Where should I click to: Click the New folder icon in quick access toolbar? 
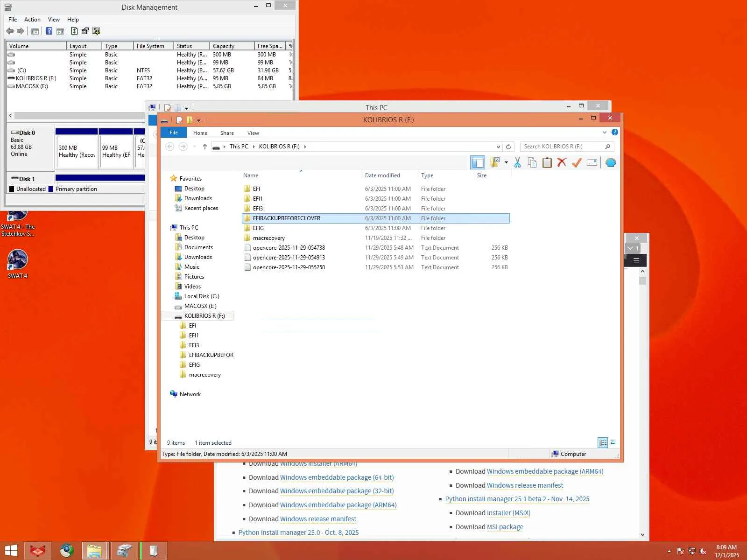[189, 120]
